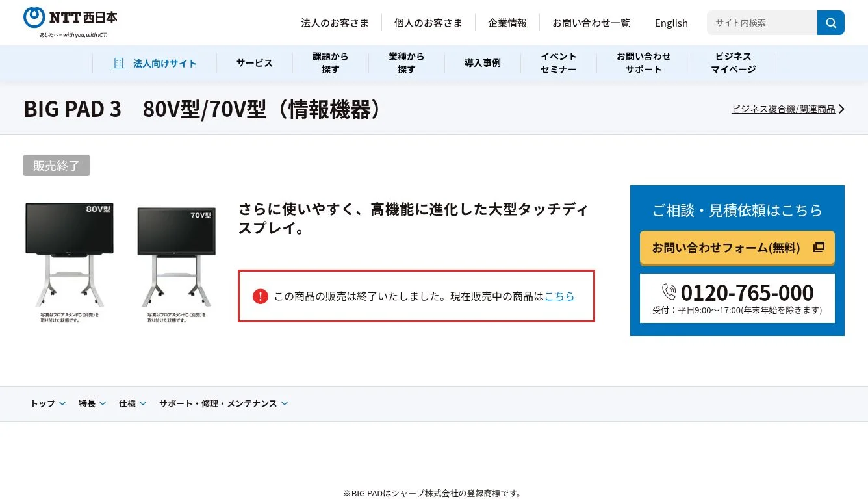This screenshot has width=868, height=499.
Task: Click the search magnifier button
Action: tap(831, 23)
